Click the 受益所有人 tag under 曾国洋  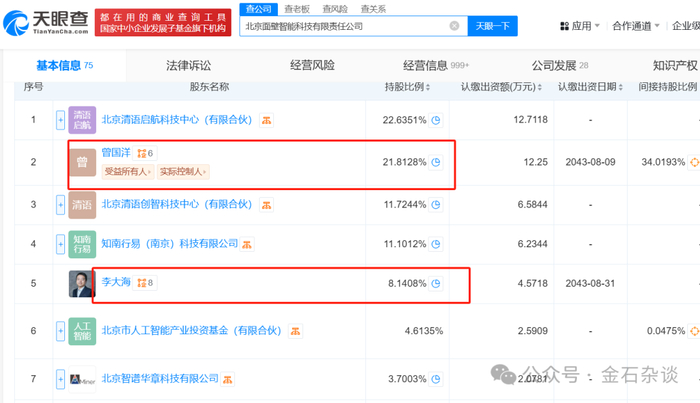(x=128, y=171)
